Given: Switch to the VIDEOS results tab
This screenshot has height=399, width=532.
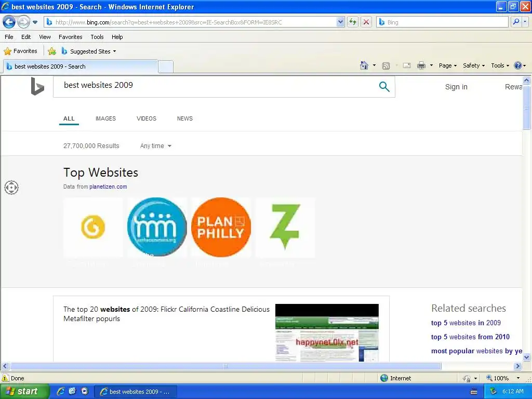Looking at the screenshot, I should 146,118.
